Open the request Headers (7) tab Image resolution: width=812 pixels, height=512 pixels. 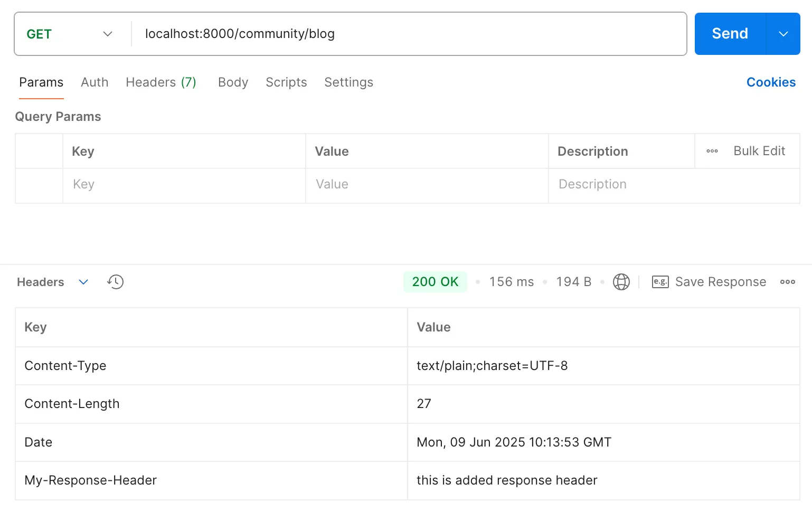pyautogui.click(x=161, y=82)
